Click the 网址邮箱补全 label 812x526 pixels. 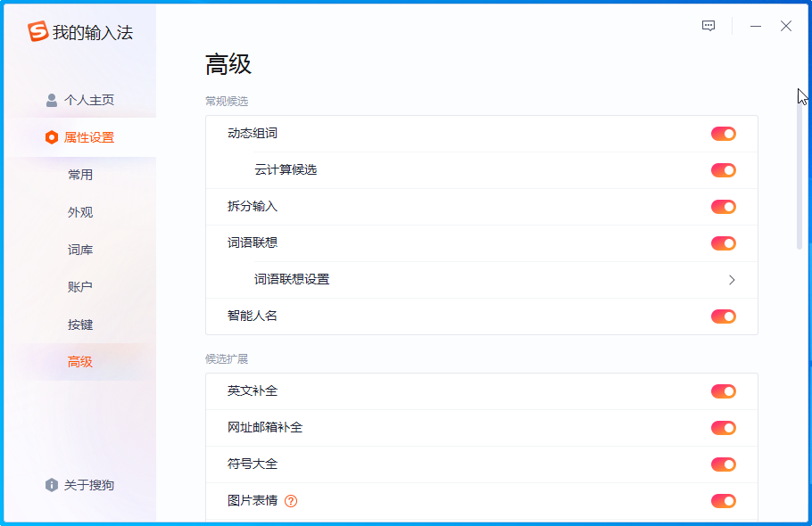[265, 427]
